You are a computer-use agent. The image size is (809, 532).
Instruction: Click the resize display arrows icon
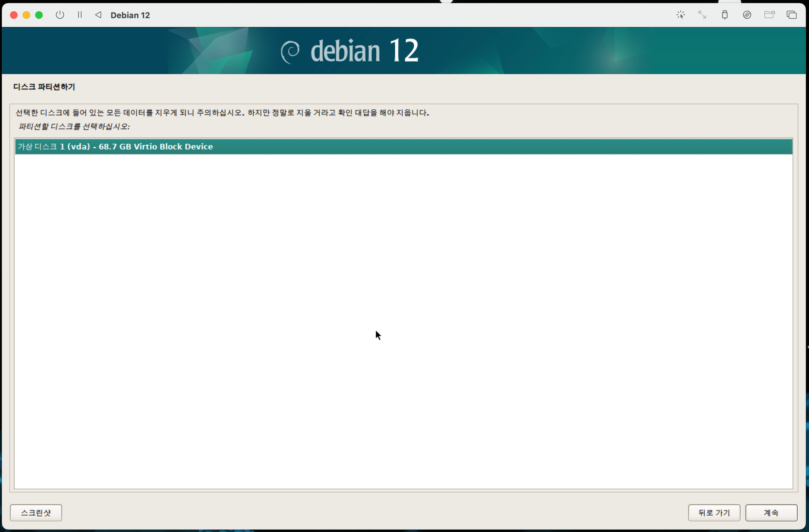[702, 15]
